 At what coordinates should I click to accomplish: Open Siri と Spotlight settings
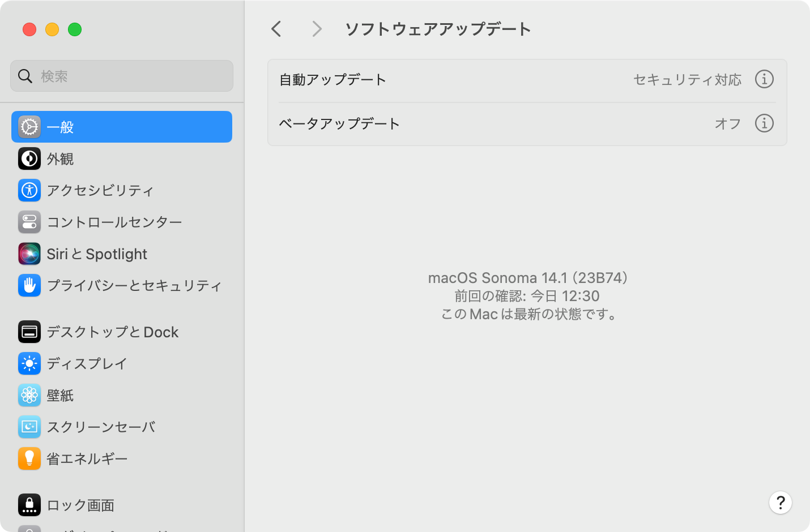(122, 254)
